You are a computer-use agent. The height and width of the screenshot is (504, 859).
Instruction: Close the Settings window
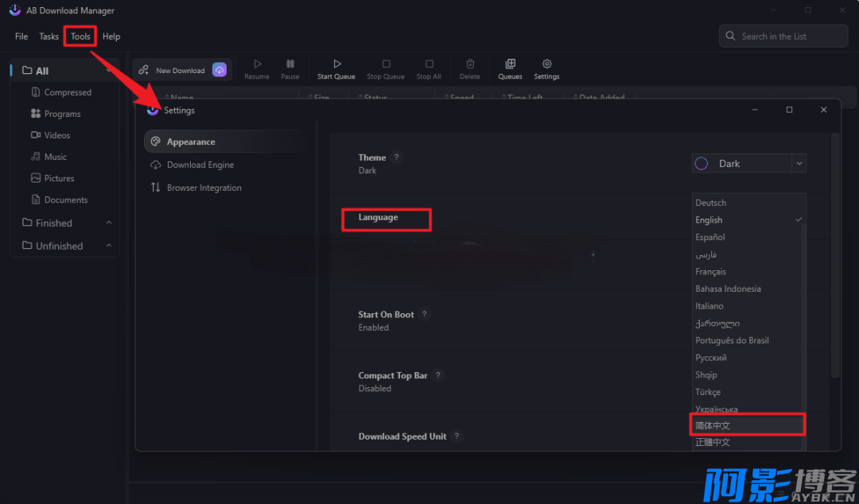click(823, 110)
